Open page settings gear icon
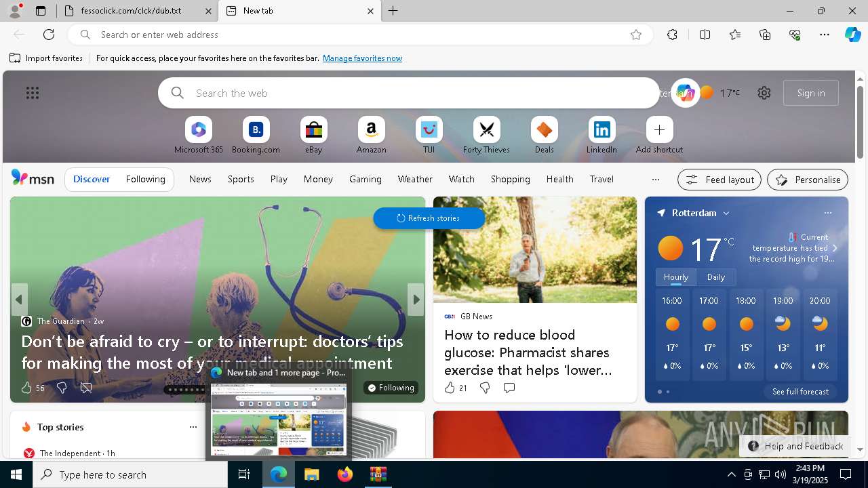This screenshot has width=868, height=488. point(764,93)
